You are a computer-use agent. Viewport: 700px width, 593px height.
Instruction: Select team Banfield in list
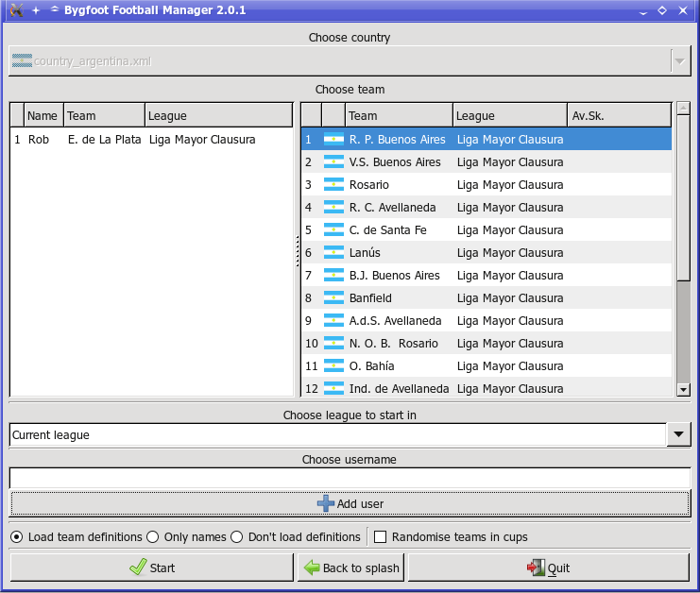pyautogui.click(x=487, y=298)
